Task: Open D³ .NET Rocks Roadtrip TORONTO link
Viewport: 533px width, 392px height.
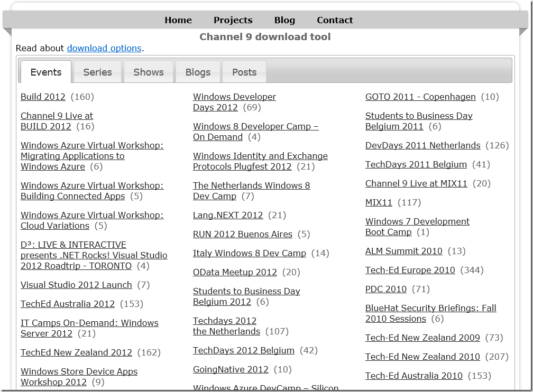Action: 94,256
